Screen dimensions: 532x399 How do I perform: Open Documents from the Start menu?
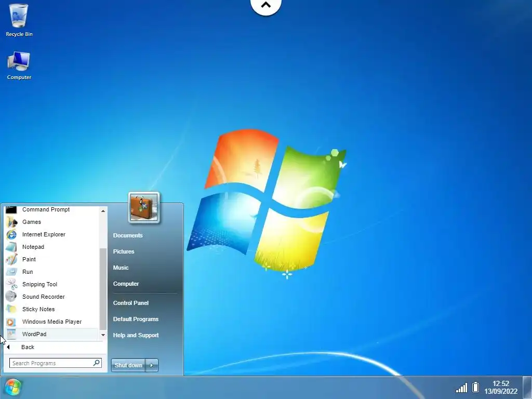tap(128, 235)
